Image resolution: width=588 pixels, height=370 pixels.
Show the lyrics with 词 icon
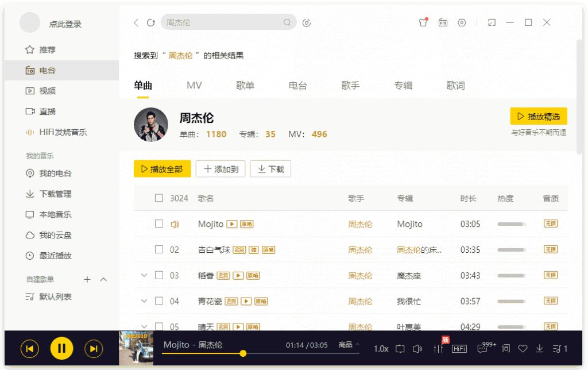click(505, 348)
